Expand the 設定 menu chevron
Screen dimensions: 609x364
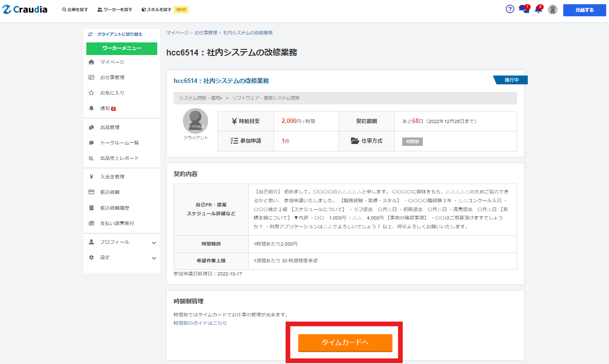click(x=154, y=258)
